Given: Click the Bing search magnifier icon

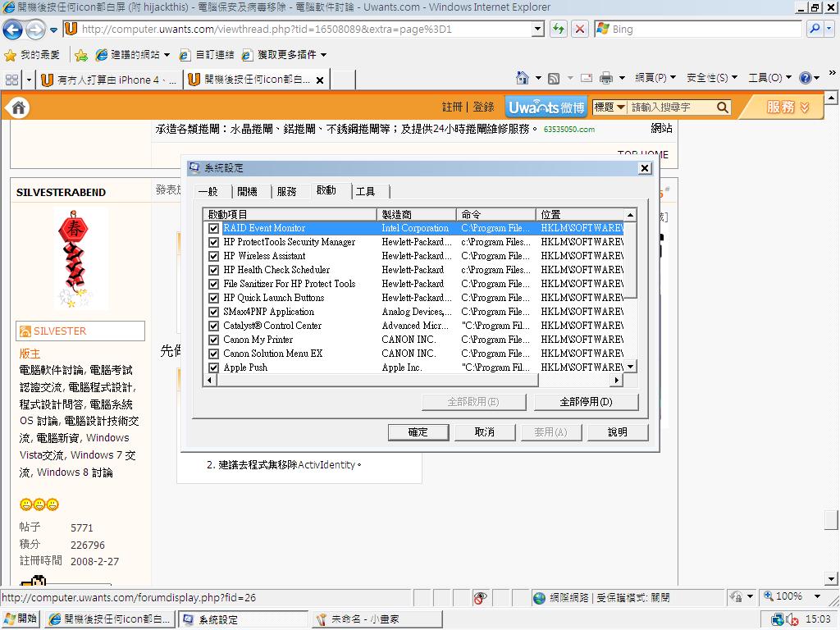Looking at the screenshot, I should (x=815, y=29).
